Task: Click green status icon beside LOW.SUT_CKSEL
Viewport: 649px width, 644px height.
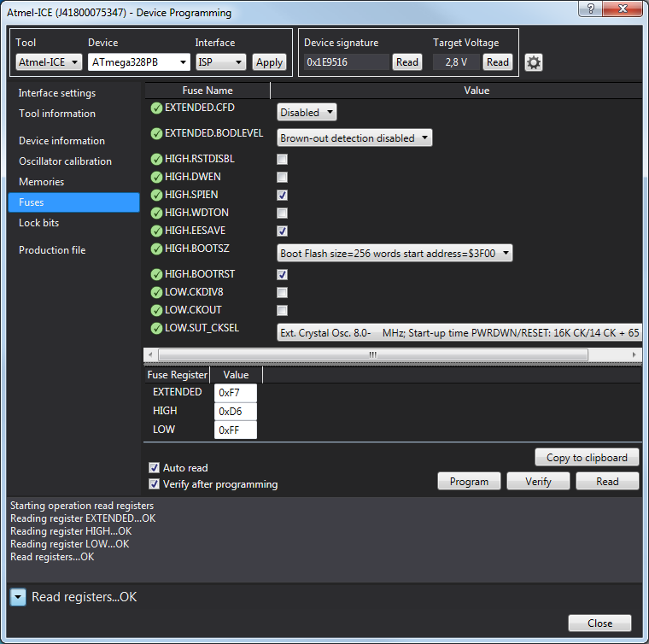Action: (x=156, y=329)
